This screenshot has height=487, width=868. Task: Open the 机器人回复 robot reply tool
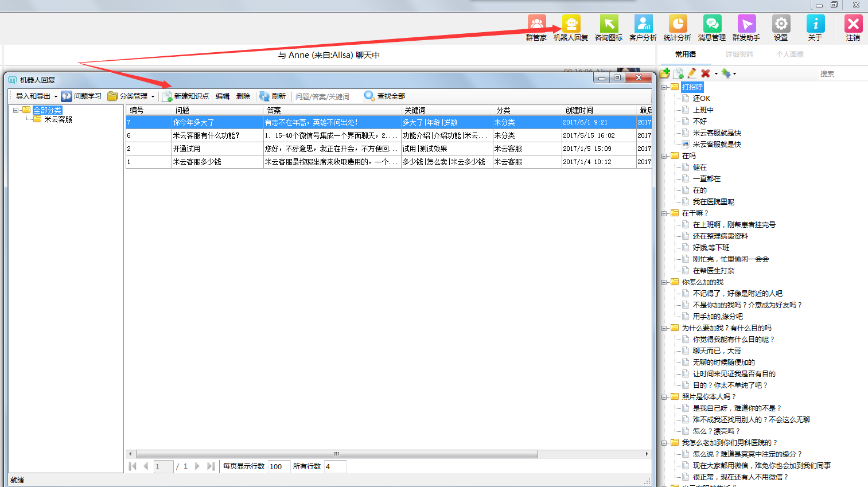pyautogui.click(x=571, y=28)
